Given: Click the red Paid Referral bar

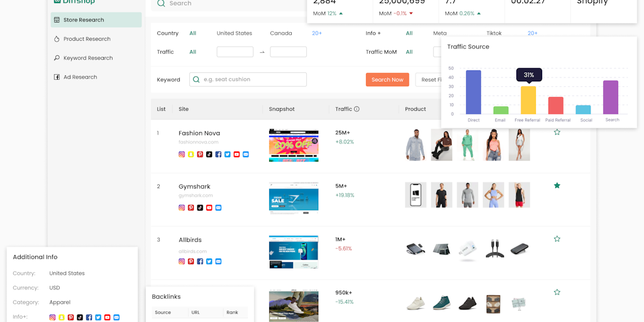Looking at the screenshot, I should point(556,106).
